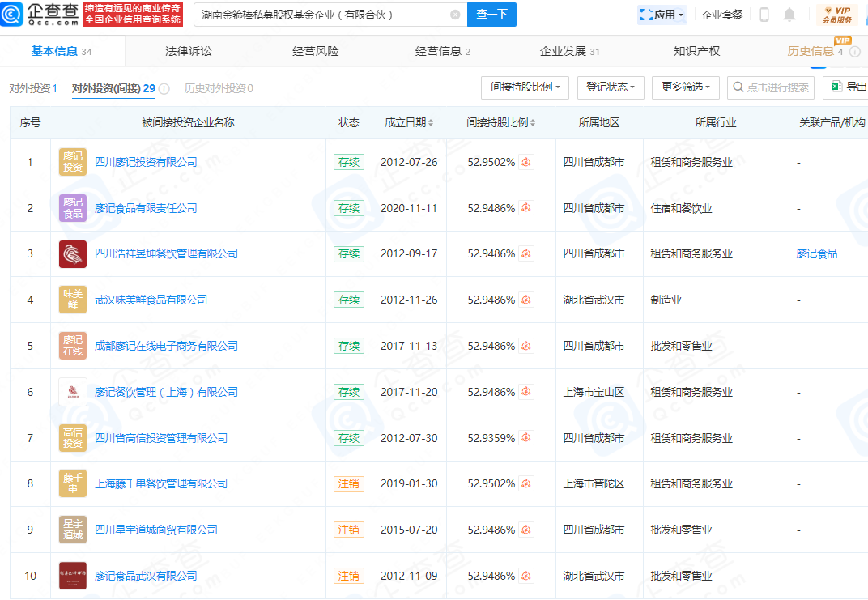Open company link 廖记食品有限责任公司
Screen dimensions: 868x600
146,208
